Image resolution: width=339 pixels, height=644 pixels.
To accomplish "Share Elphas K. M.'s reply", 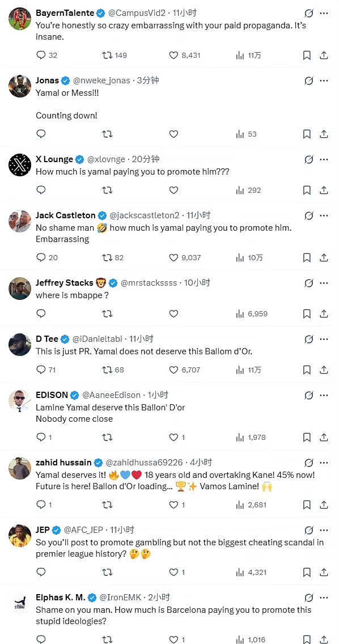I will click(324, 639).
